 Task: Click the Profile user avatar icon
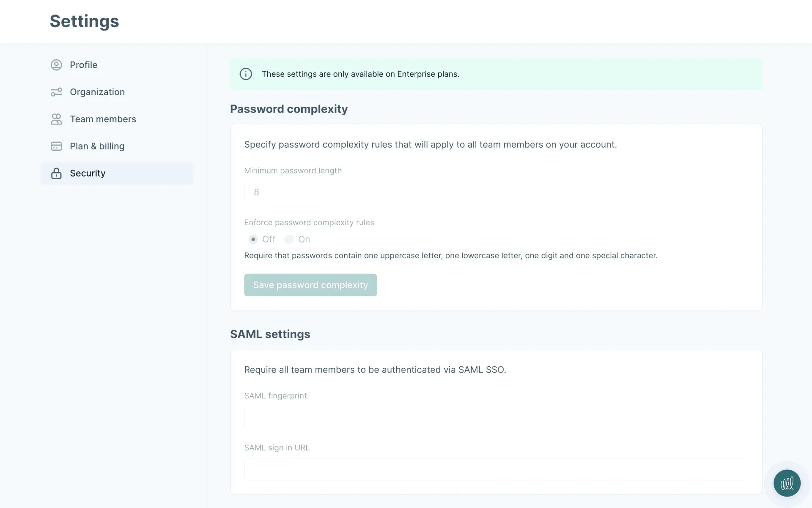click(56, 65)
